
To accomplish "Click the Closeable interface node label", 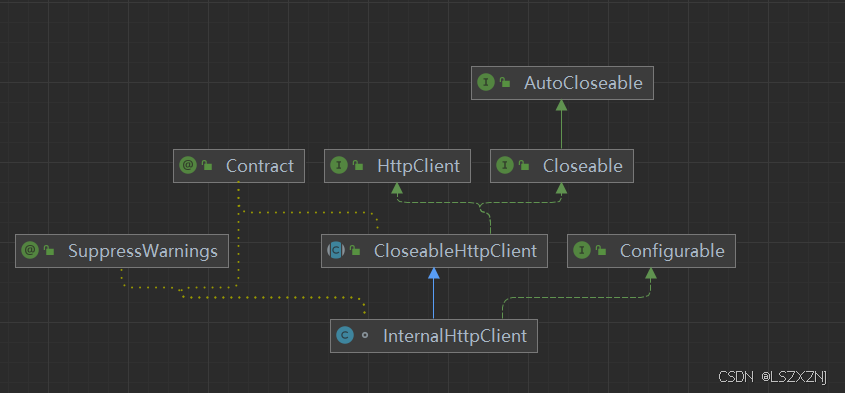I will (583, 166).
